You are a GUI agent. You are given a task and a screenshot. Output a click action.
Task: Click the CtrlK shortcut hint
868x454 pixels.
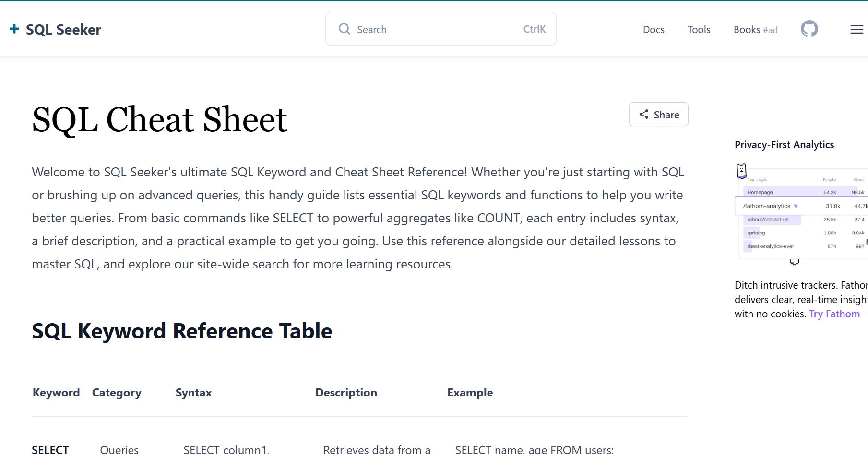point(534,29)
